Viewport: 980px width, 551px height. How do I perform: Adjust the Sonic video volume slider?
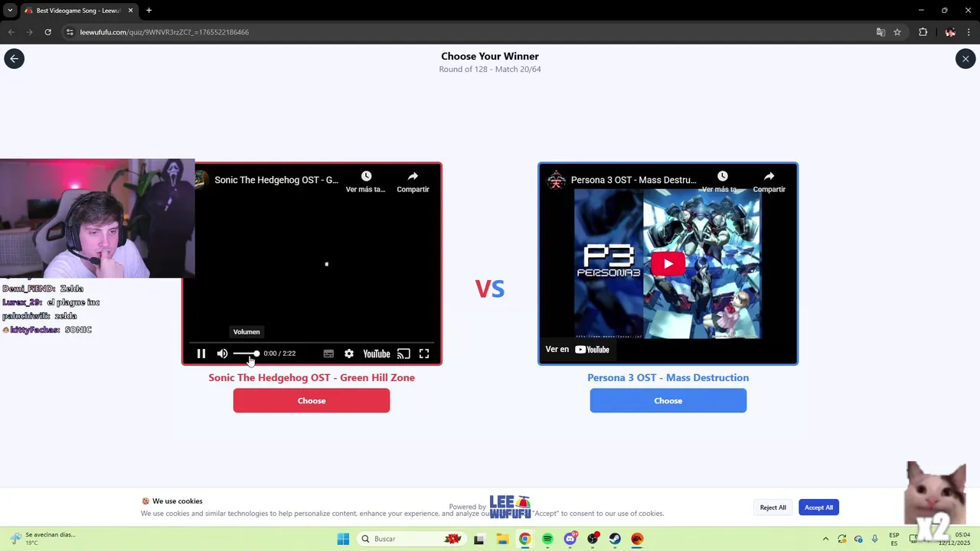coord(246,354)
